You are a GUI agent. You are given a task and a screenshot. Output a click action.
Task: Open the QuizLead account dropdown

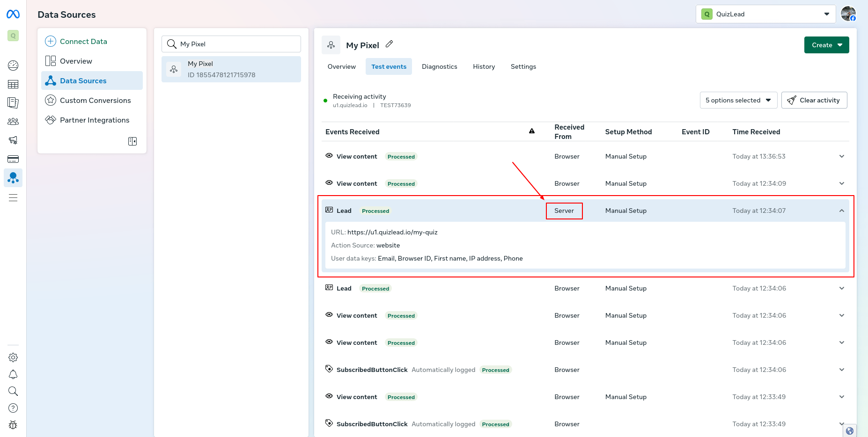click(x=766, y=14)
